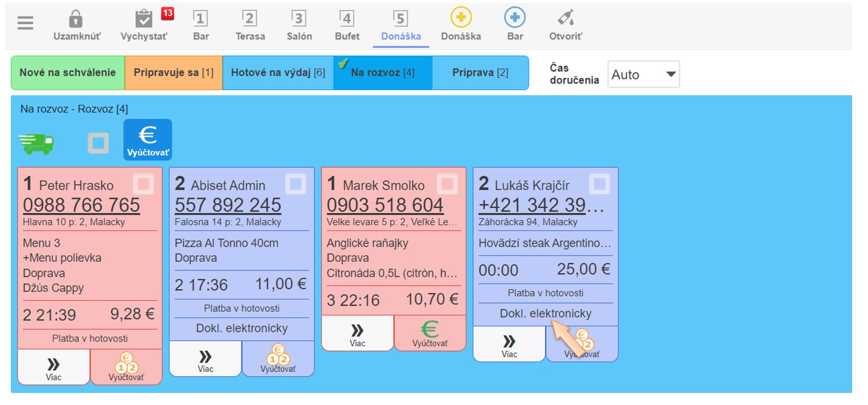Toggle the select-all checkbox beside truck
The image size is (868, 405).
coord(98,143)
